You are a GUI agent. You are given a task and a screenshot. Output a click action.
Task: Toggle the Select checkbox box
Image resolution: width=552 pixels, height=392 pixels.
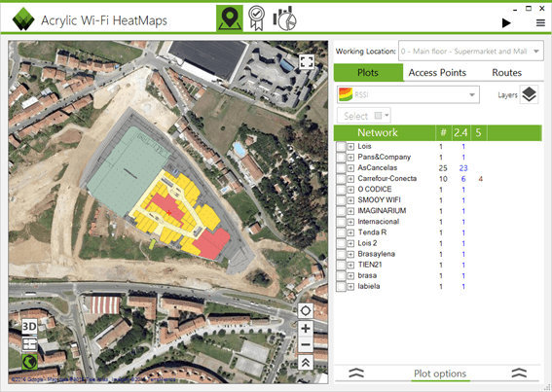pos(378,116)
